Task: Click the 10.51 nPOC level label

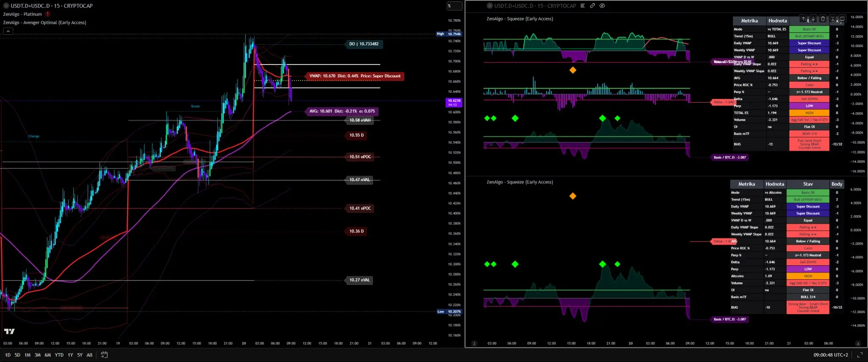Action: (360, 157)
